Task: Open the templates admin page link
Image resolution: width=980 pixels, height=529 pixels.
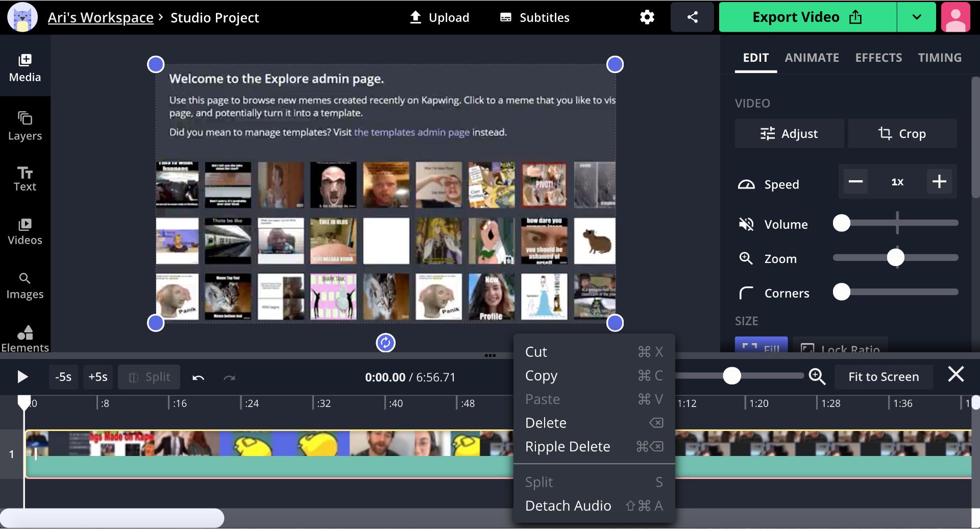Action: click(x=412, y=132)
